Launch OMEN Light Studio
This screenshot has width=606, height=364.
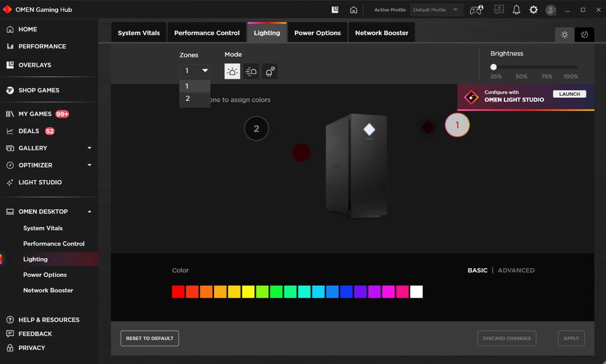tap(569, 94)
